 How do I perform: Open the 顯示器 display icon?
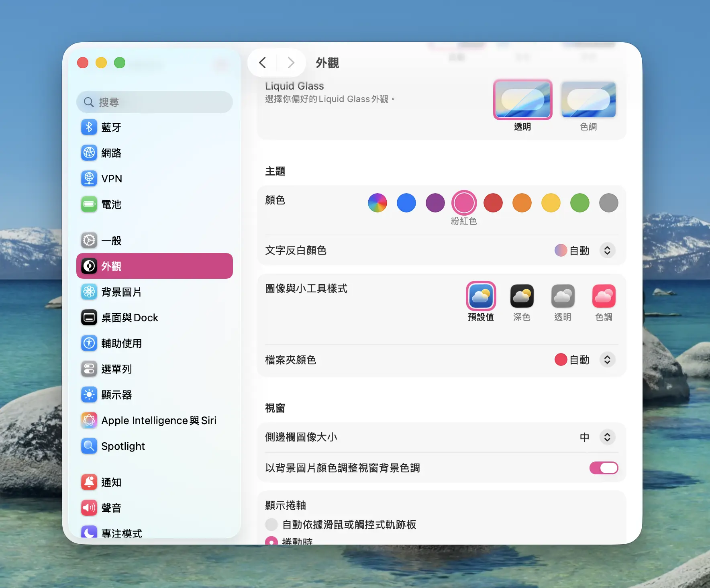pos(89,395)
